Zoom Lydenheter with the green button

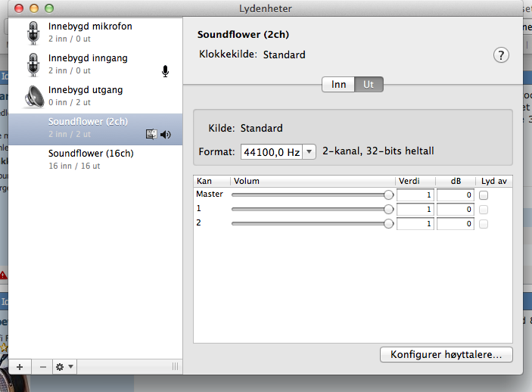49,8
